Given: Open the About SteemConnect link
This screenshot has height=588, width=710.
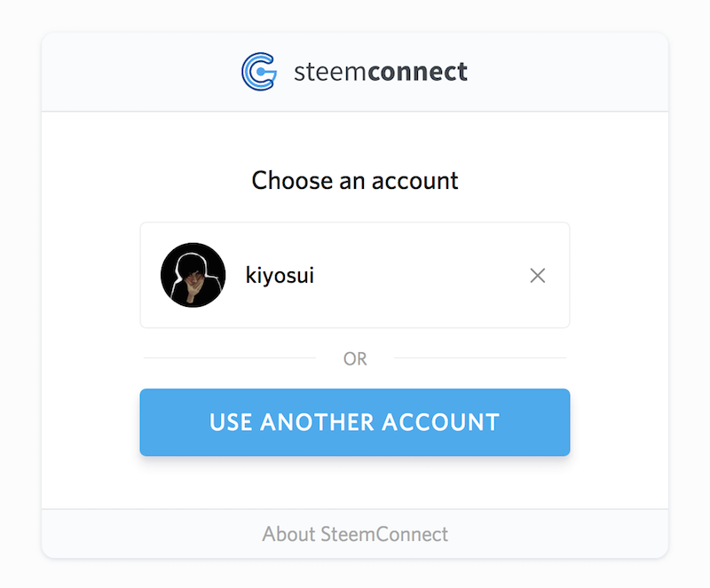Looking at the screenshot, I should (x=354, y=534).
